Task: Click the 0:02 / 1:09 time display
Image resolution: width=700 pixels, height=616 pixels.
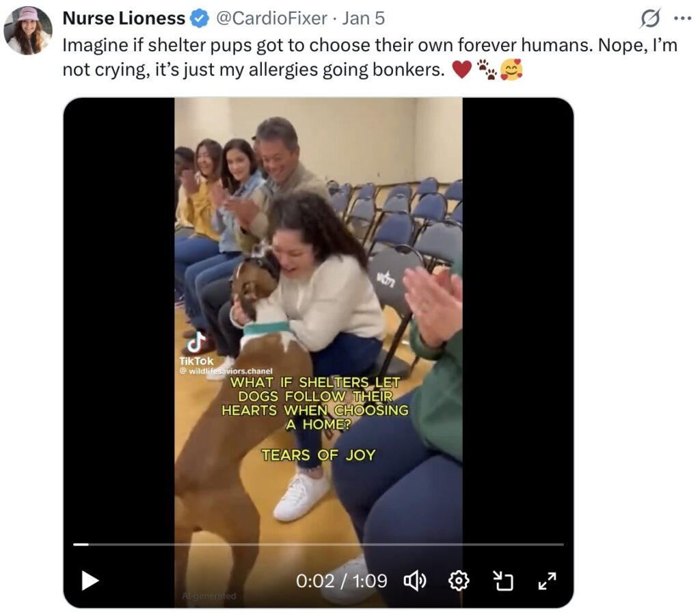Action: 341,581
